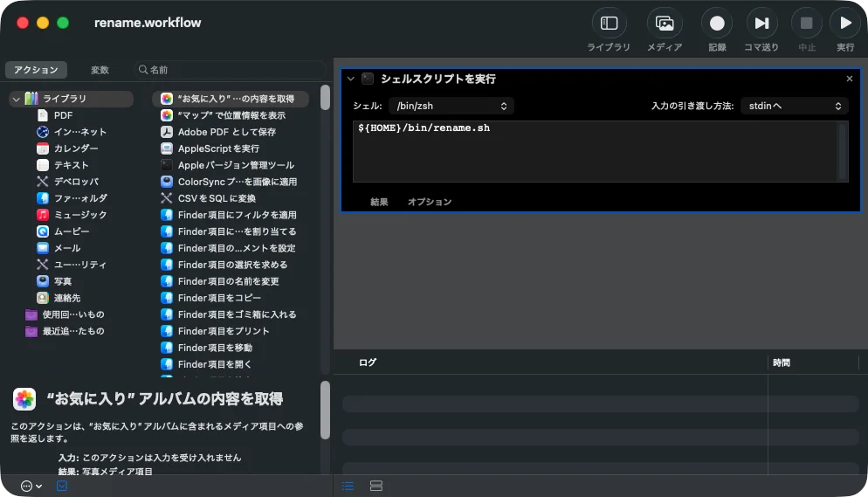This screenshot has width=868, height=497.
Task: Click the オプション button in the action
Action: tap(430, 202)
